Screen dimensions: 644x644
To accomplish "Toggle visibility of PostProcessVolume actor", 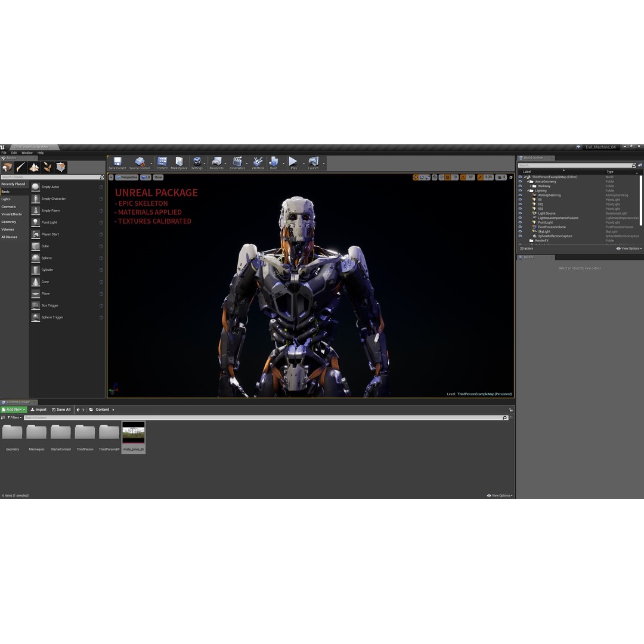I will click(520, 227).
